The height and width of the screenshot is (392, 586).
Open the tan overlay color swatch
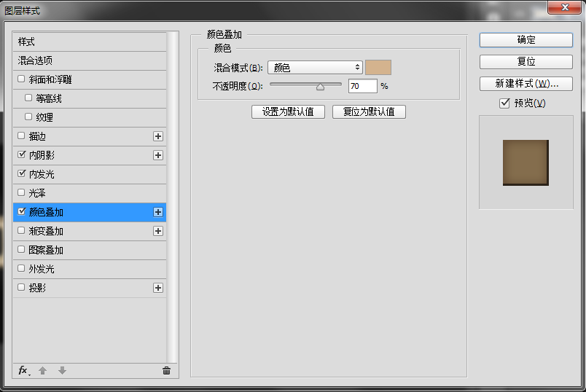pyautogui.click(x=378, y=68)
